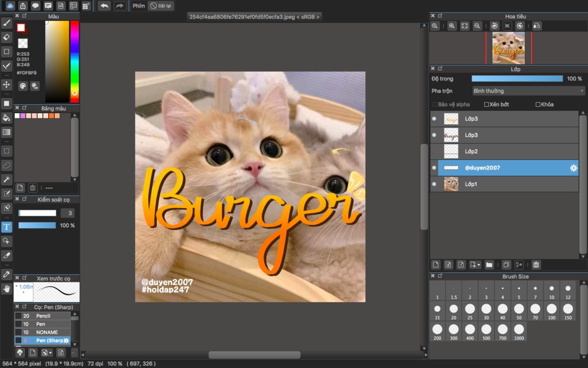Choose brush size 1.5

(x=454, y=291)
